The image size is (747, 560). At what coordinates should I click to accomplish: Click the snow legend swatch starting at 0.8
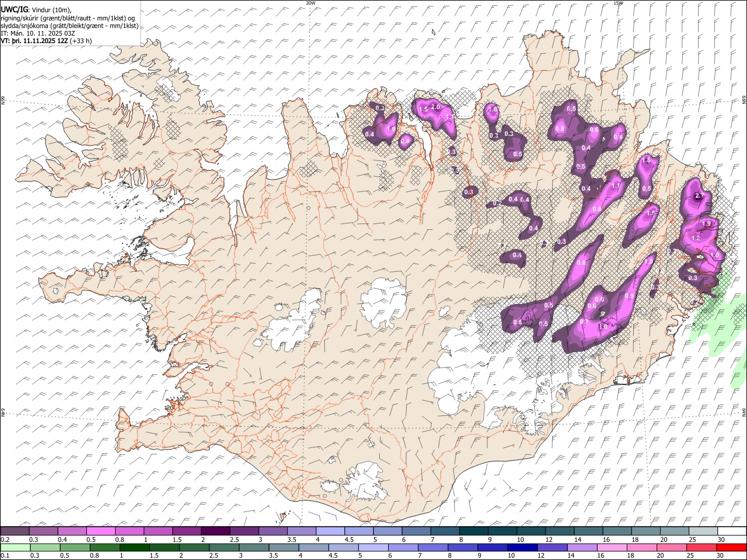tap(129, 531)
